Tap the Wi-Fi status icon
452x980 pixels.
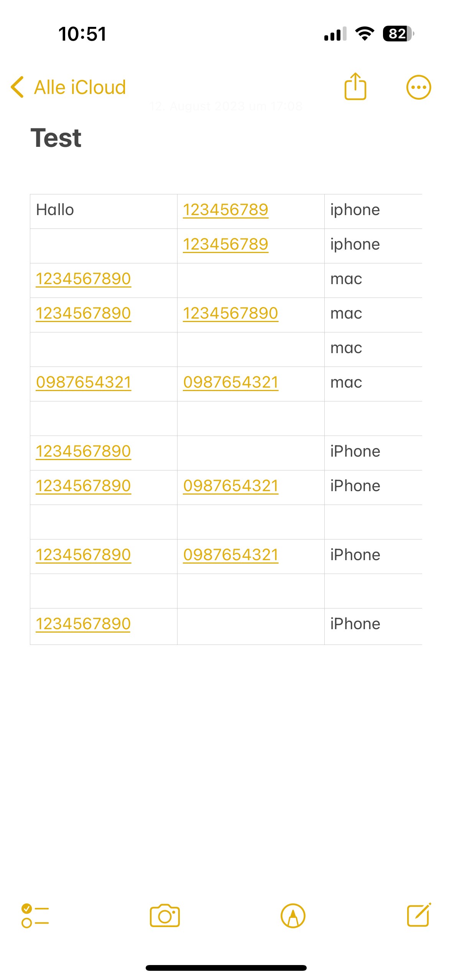coord(365,34)
